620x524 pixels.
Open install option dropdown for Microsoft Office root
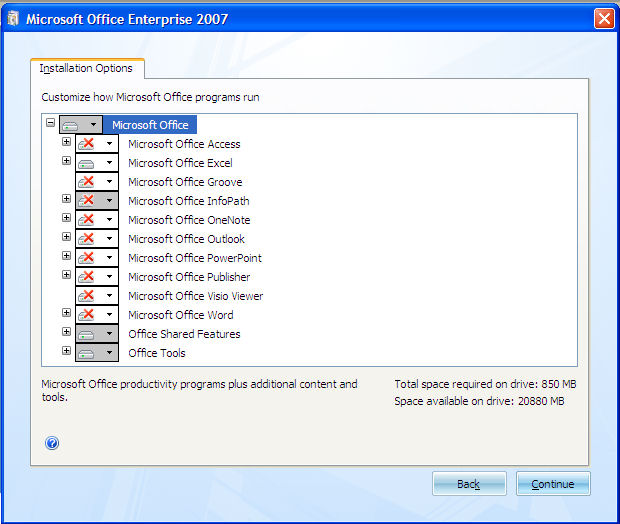[x=81, y=125]
